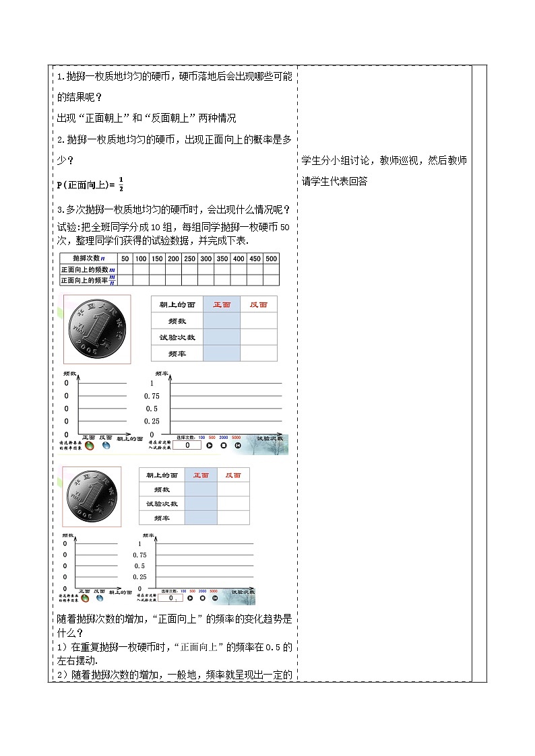Screen dimensions: 535x756
Task: Click the 试验次数 axis label in second frequency chart
Action: 243,592
